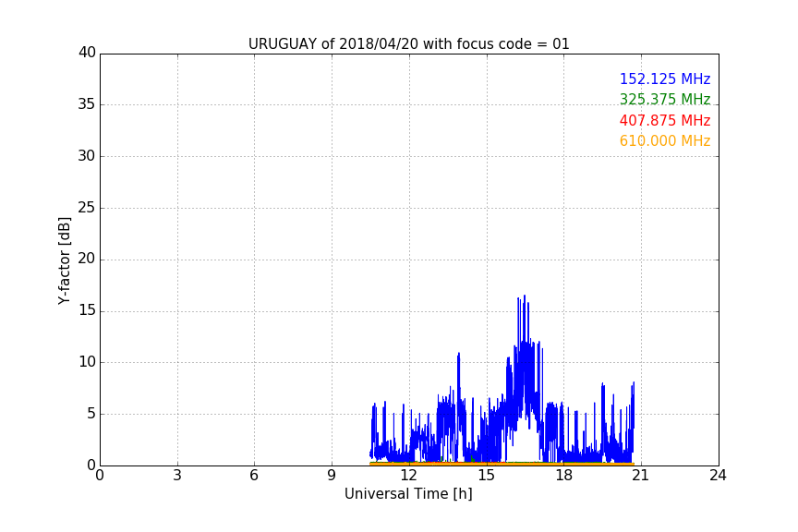Click the x-axis tick value 21
798x532 pixels.
click(x=641, y=476)
